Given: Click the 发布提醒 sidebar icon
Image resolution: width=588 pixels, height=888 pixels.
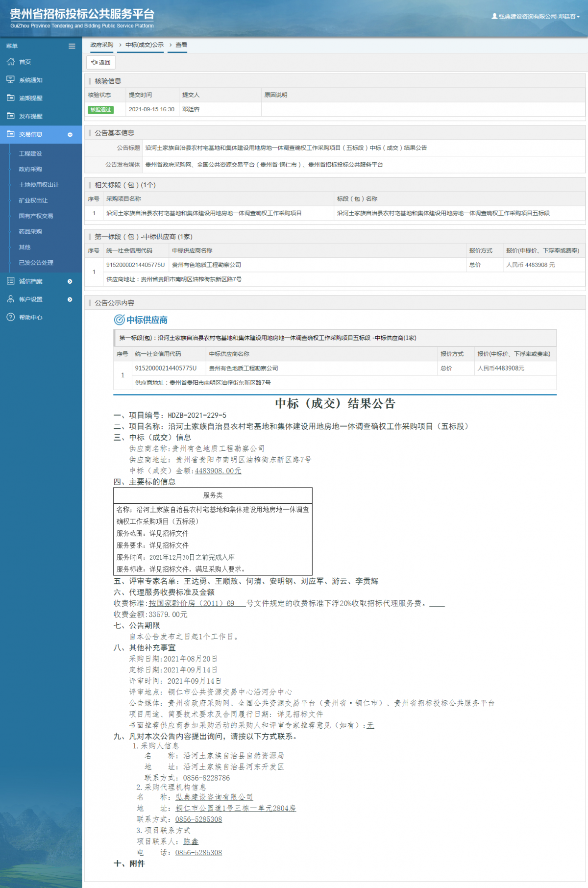Looking at the screenshot, I should point(11,116).
